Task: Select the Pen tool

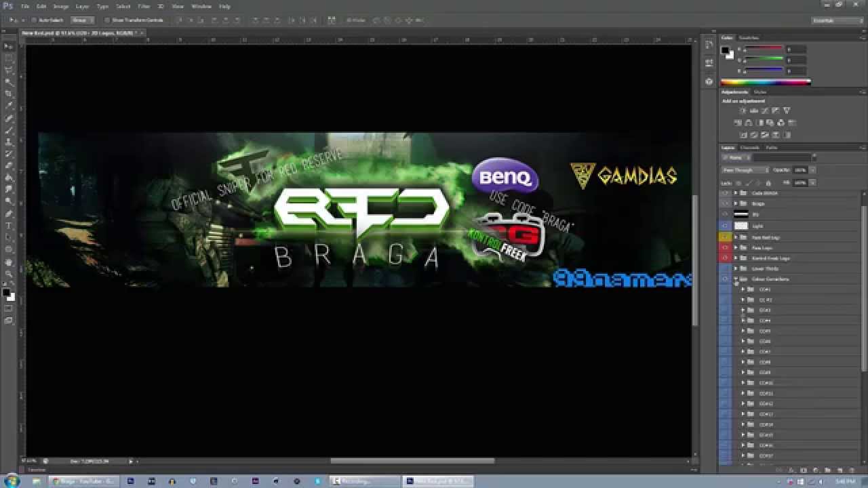Action: pyautogui.click(x=9, y=213)
